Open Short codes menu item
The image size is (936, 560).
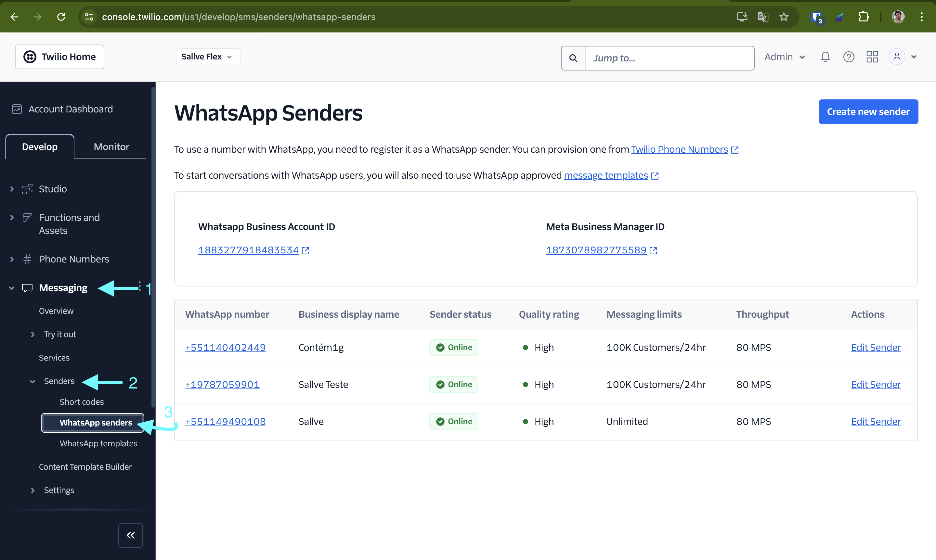point(82,402)
